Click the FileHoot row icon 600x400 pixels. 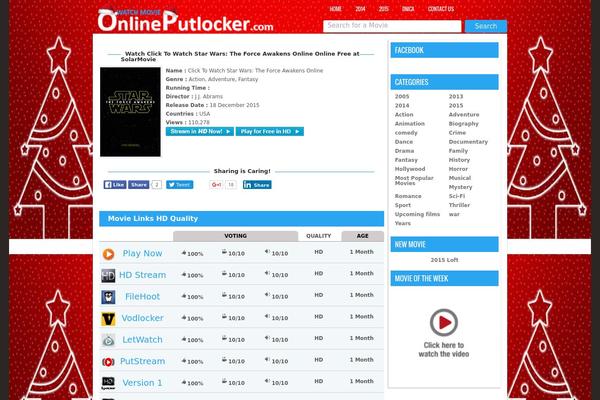pyautogui.click(x=108, y=297)
